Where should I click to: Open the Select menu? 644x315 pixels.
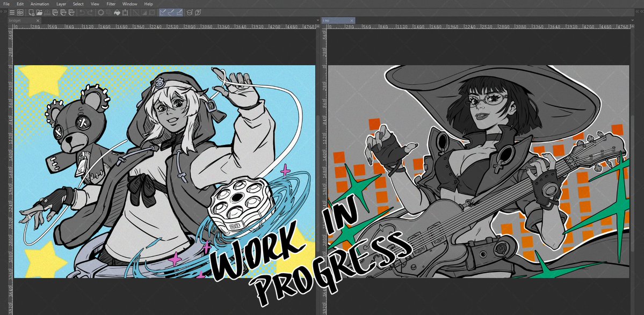(x=78, y=4)
